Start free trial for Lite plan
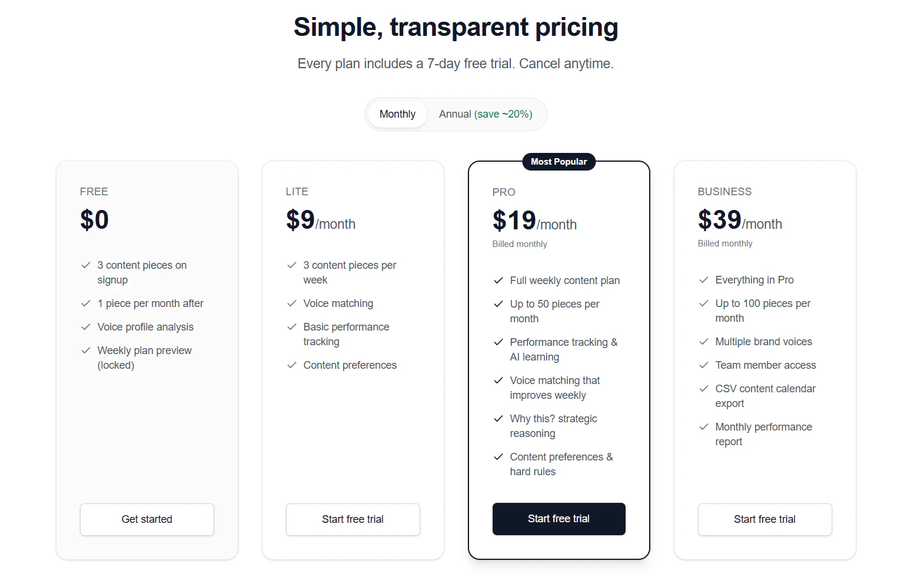Viewport: 924px width, 584px height. (353, 519)
